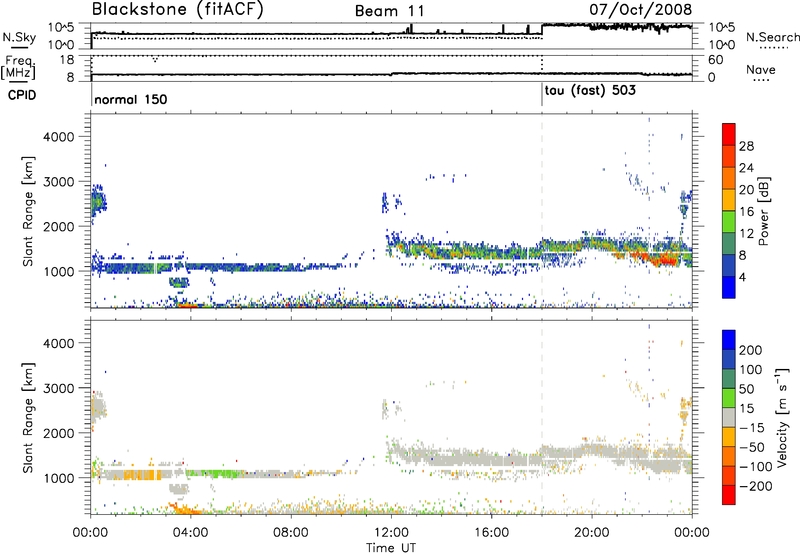The image size is (800, 554).
Task: Click the 'Blackstone (fitACF)' title text
Action: coord(178,9)
